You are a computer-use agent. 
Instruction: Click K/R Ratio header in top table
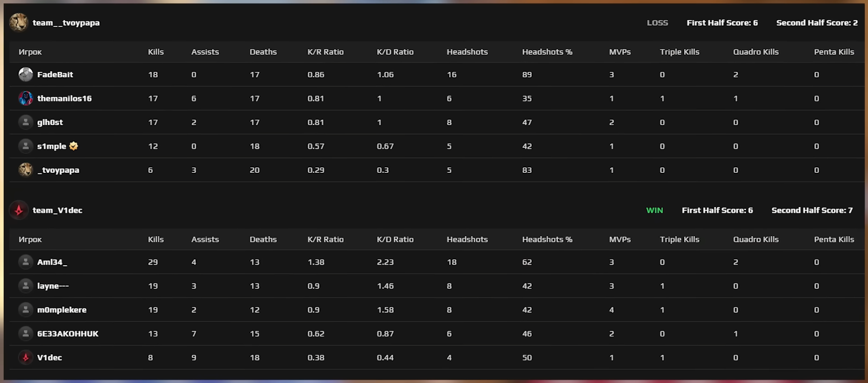coord(325,52)
